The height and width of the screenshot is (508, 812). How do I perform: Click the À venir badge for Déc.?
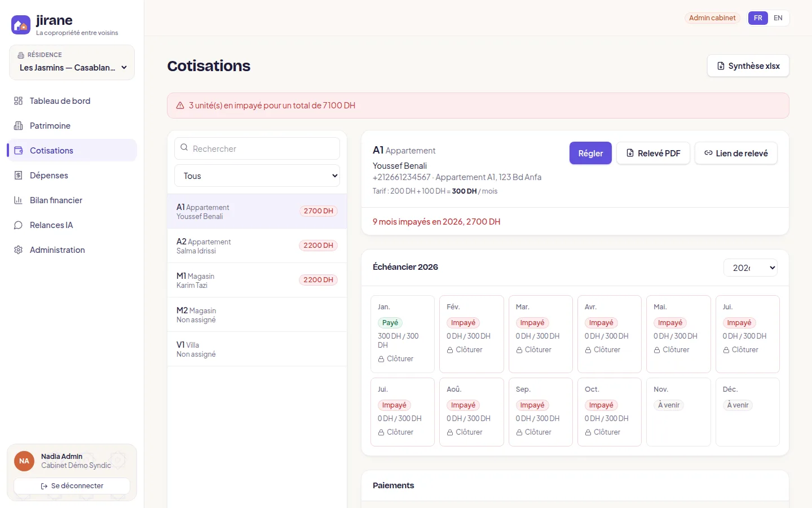tap(738, 405)
